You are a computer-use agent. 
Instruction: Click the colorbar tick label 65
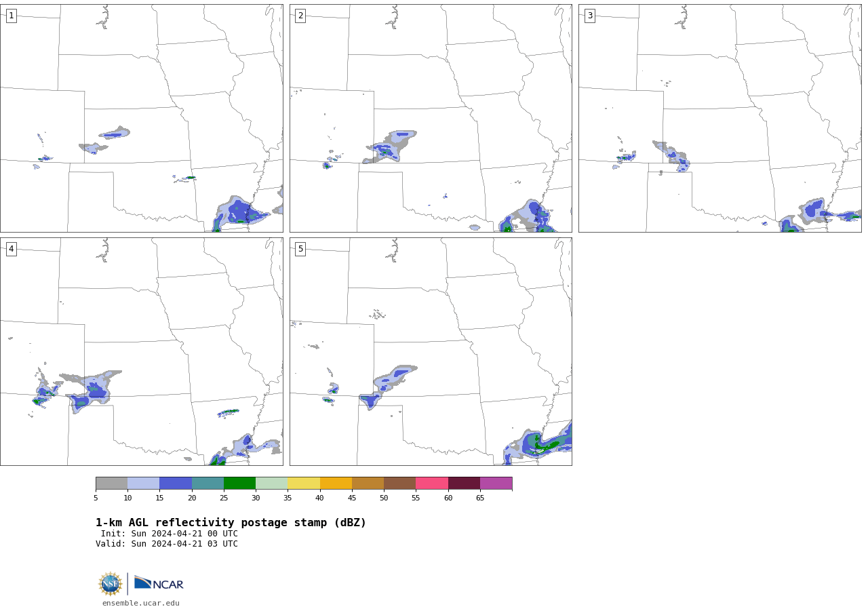[x=480, y=498]
